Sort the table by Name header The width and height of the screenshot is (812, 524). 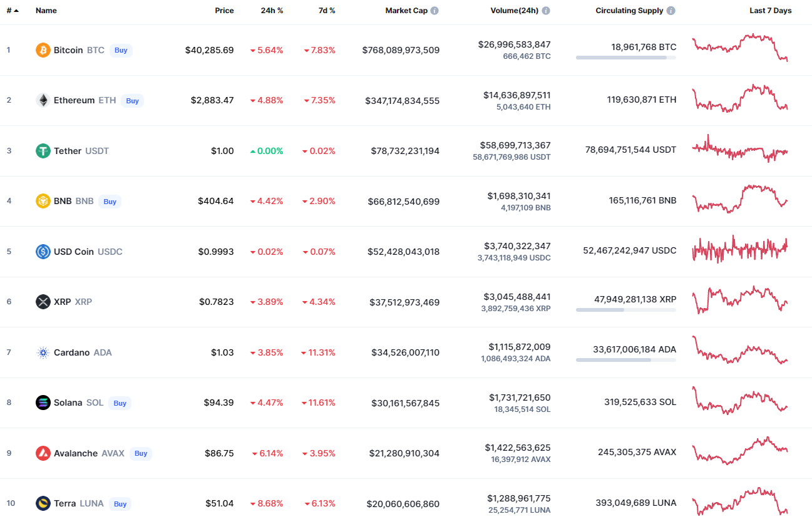[46, 11]
